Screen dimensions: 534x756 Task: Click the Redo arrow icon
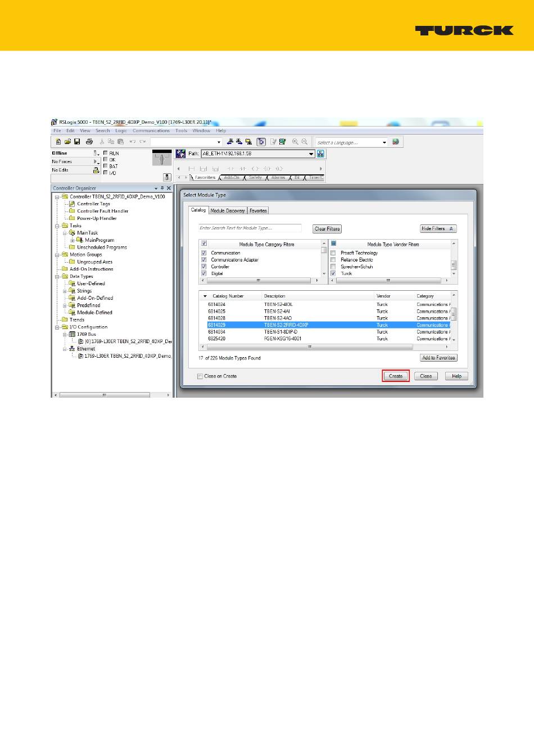click(x=143, y=142)
